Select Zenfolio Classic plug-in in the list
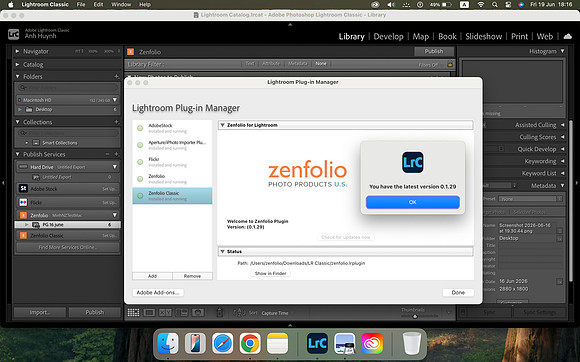 coord(172,196)
